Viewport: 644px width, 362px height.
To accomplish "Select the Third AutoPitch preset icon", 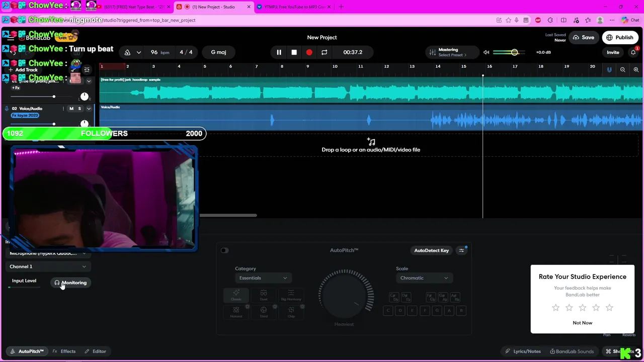I will point(264,312).
